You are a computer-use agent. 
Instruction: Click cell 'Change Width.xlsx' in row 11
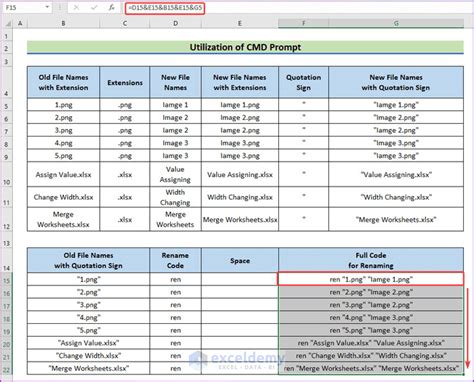coord(63,197)
